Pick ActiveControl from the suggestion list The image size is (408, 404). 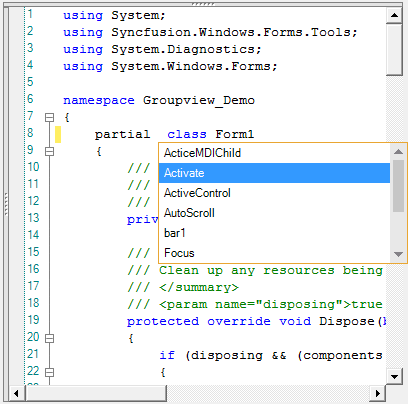pyautogui.click(x=274, y=193)
